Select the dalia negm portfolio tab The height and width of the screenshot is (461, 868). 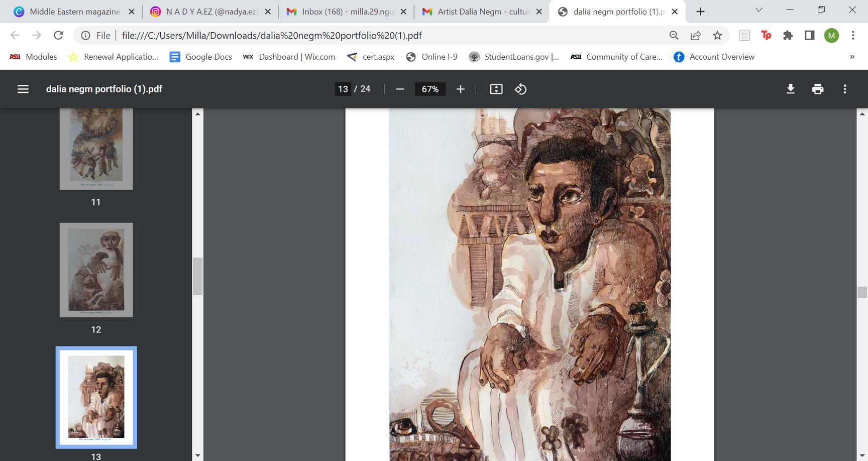(618, 12)
